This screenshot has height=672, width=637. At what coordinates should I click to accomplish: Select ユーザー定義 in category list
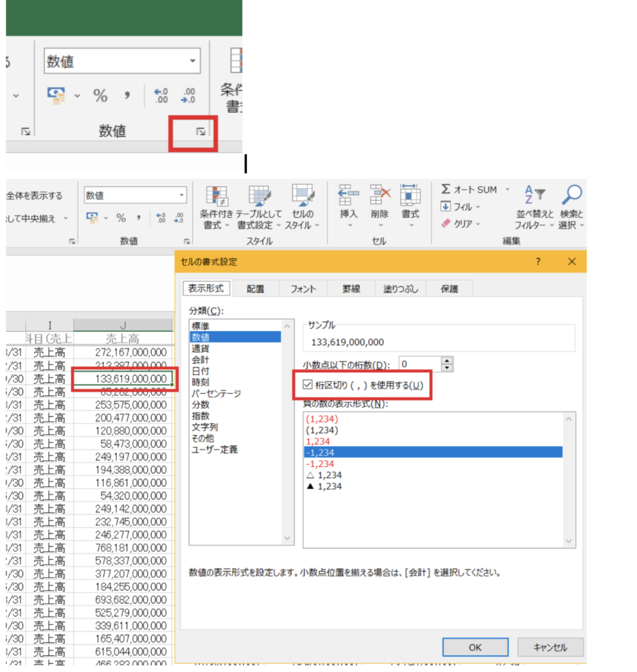[235, 449]
